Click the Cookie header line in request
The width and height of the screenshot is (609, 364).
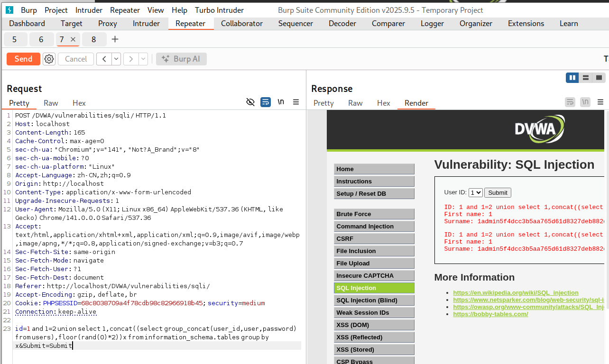pos(140,303)
